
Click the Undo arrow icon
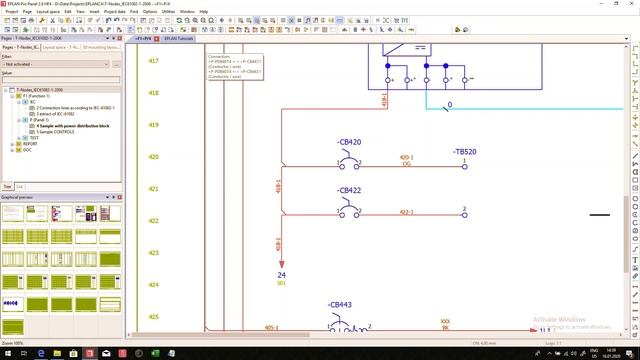[108, 20]
